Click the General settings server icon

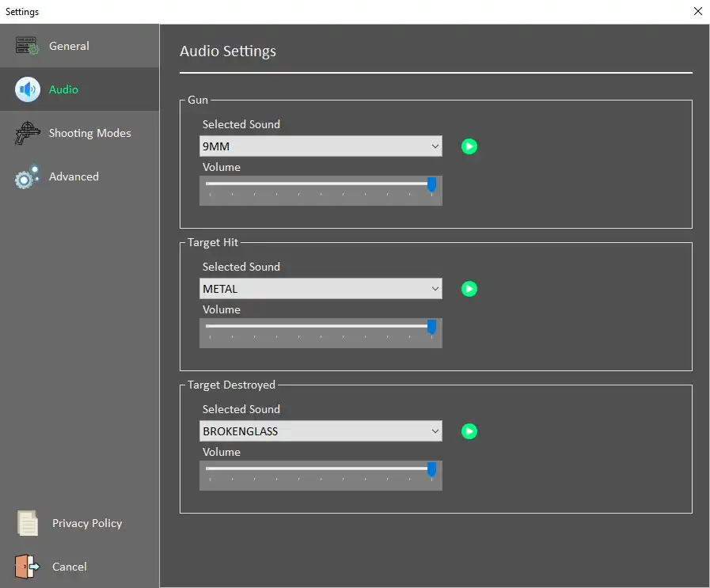click(x=27, y=46)
